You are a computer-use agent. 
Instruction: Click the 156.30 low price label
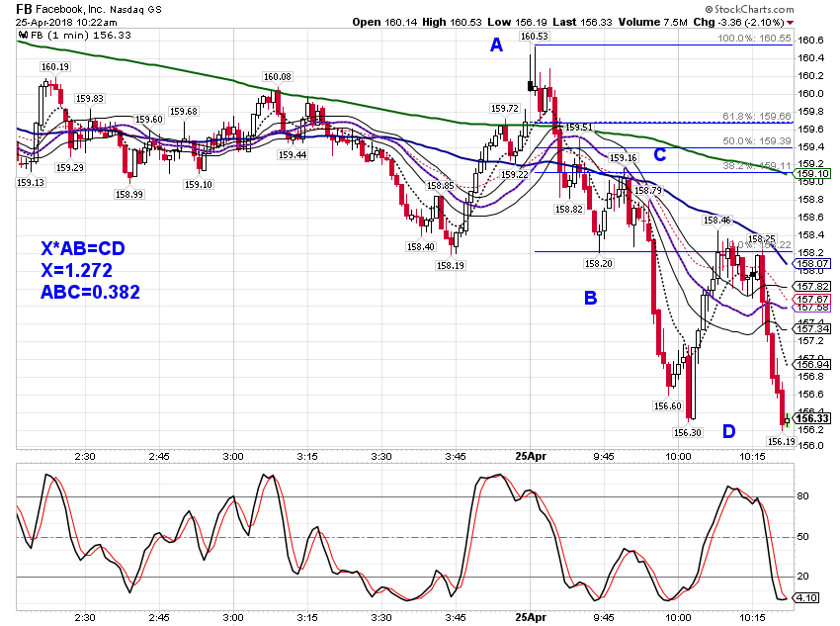(x=688, y=432)
